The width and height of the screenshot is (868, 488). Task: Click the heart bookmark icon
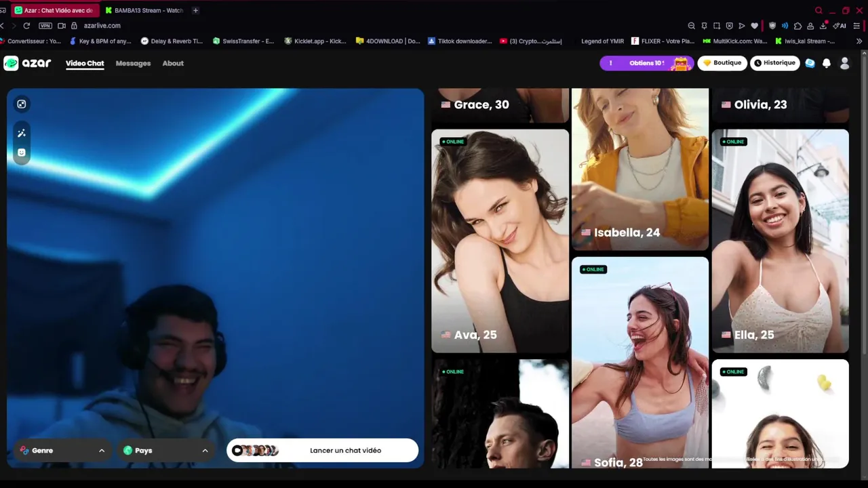(x=754, y=26)
